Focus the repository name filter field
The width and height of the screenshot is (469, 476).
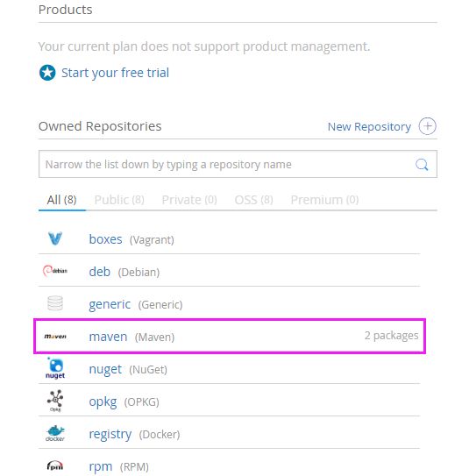coord(238,164)
